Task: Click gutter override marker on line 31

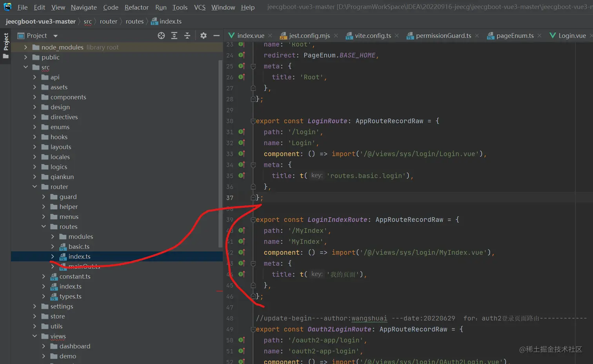Action: [242, 132]
